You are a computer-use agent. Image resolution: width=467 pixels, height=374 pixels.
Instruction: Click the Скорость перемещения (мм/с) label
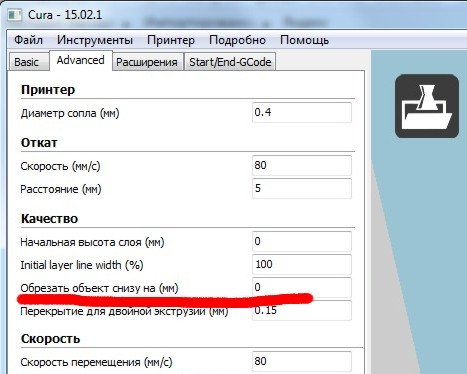click(x=96, y=362)
